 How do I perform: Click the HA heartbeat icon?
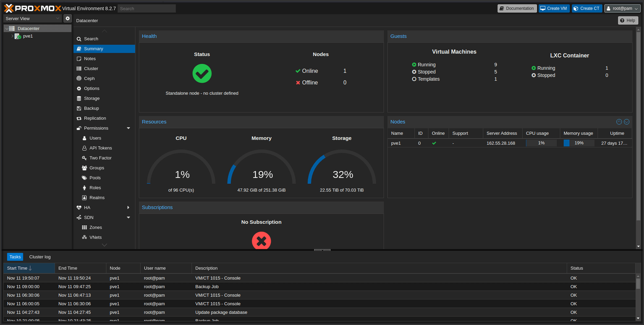click(79, 207)
